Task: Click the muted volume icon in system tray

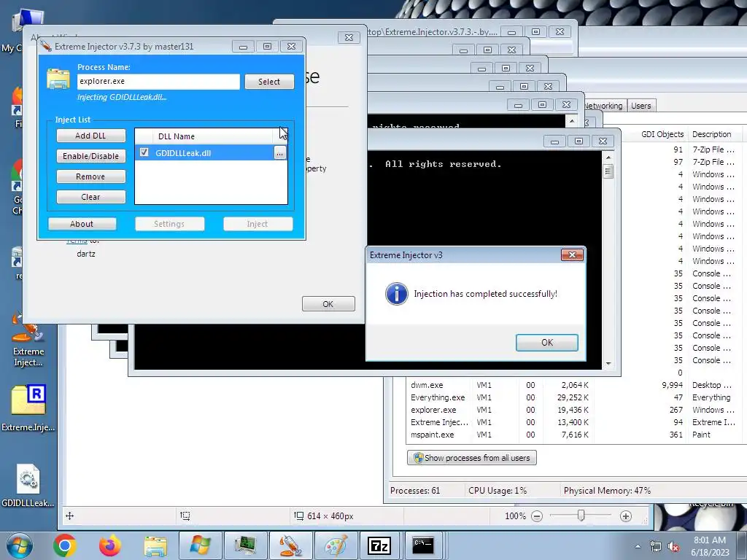Action: [x=673, y=547]
